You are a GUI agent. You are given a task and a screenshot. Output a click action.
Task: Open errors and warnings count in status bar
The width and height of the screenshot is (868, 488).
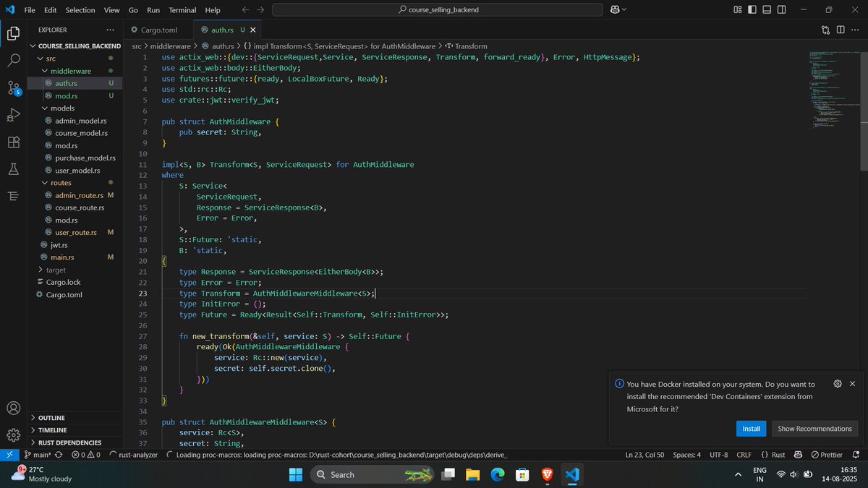click(85, 455)
